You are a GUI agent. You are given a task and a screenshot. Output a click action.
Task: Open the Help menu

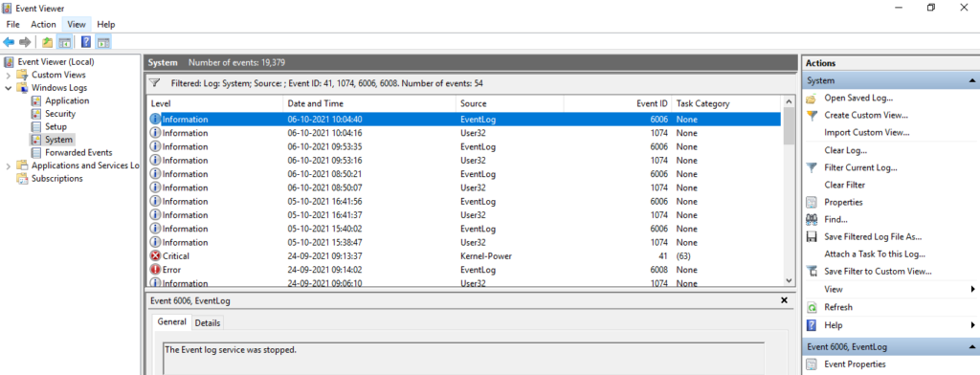pyautogui.click(x=106, y=24)
